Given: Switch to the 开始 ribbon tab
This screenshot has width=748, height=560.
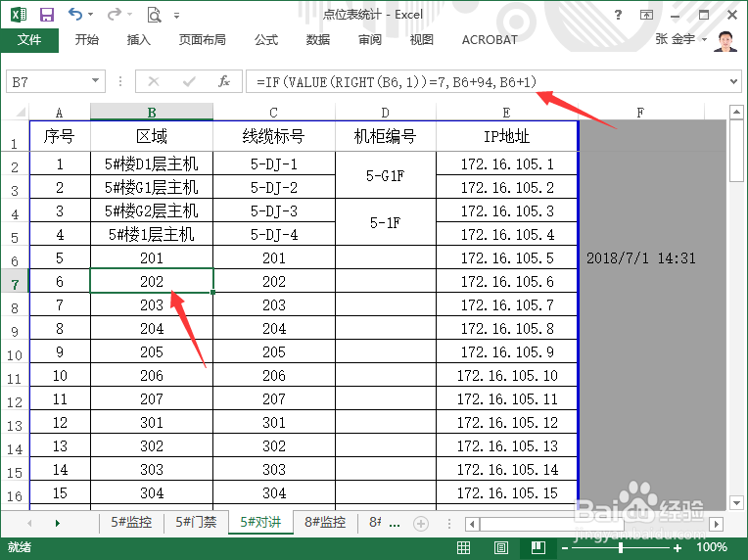Looking at the screenshot, I should tap(87, 40).
